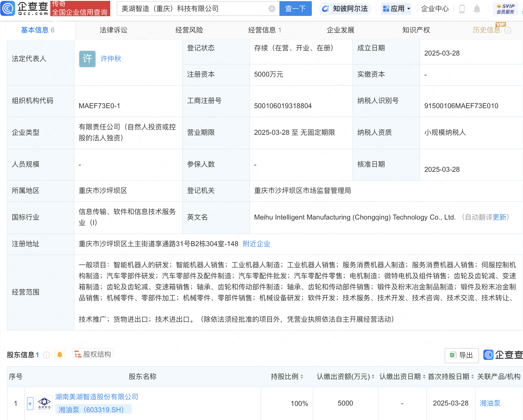Clear the search box with the X icon
The width and height of the screenshot is (523, 420).
click(x=272, y=9)
